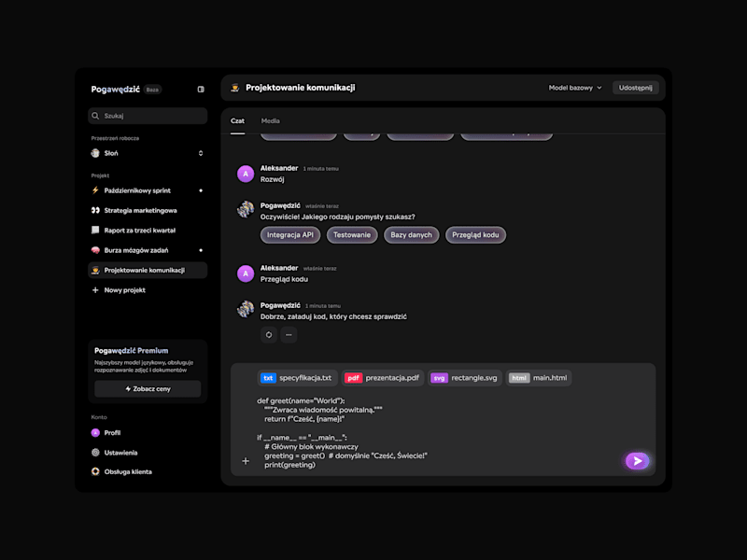Click Pogawędzić bot avatar on Oczywiście message
The height and width of the screenshot is (560, 747).
[x=246, y=209]
